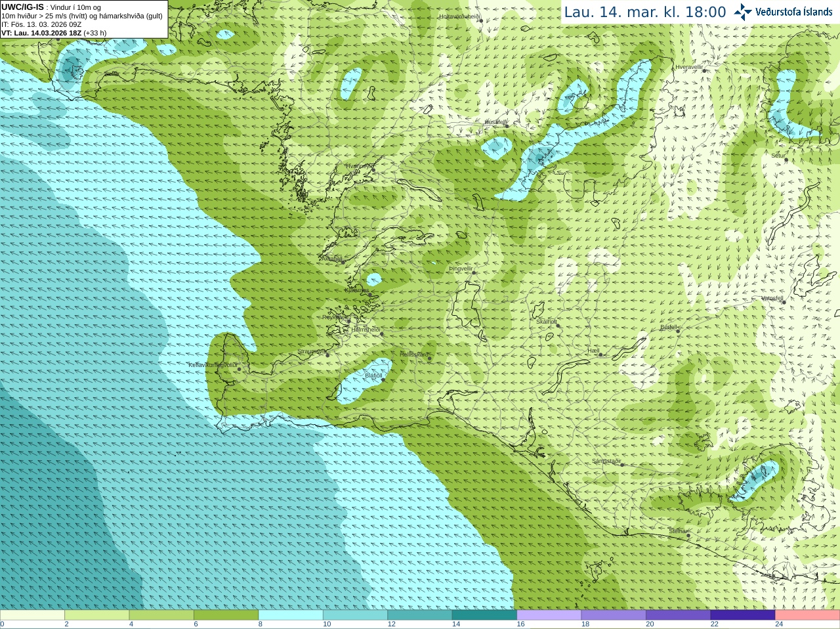Click the Veðurstofa Íslands logo
This screenshot has width=840, height=629.
click(783, 12)
